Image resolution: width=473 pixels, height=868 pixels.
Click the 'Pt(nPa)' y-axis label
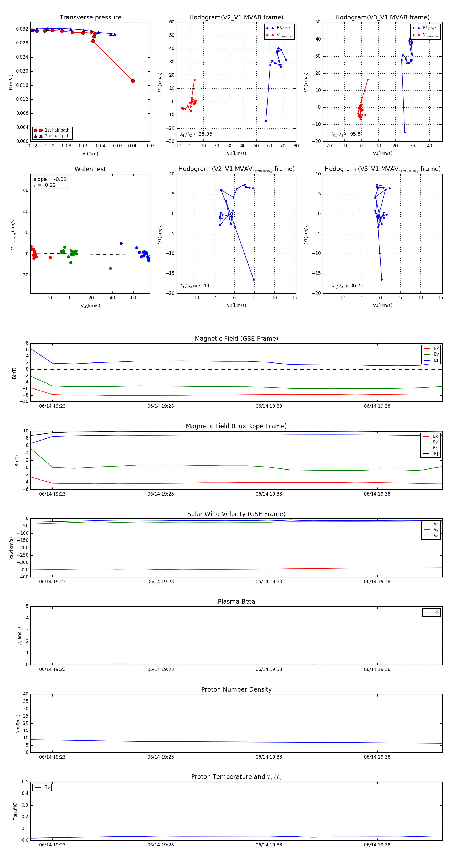[11, 82]
